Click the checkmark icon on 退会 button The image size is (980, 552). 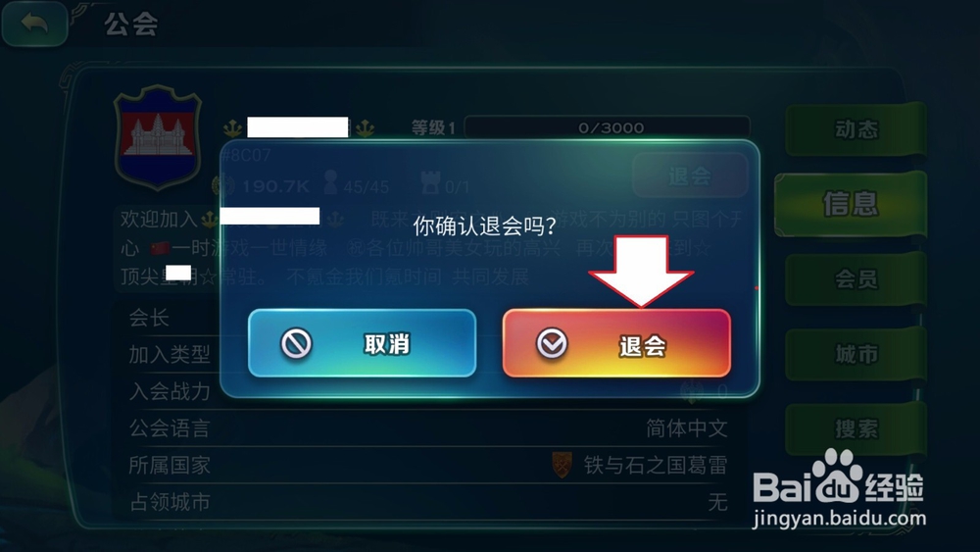click(x=551, y=343)
